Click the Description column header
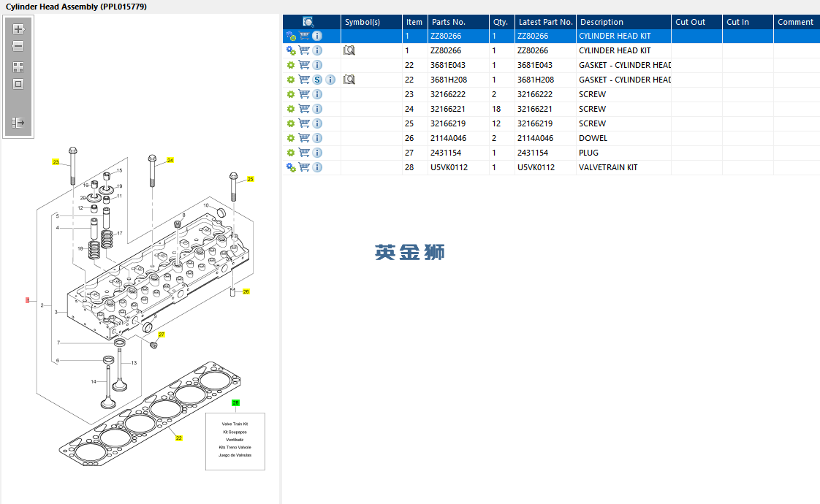The width and height of the screenshot is (820, 504). click(x=623, y=22)
